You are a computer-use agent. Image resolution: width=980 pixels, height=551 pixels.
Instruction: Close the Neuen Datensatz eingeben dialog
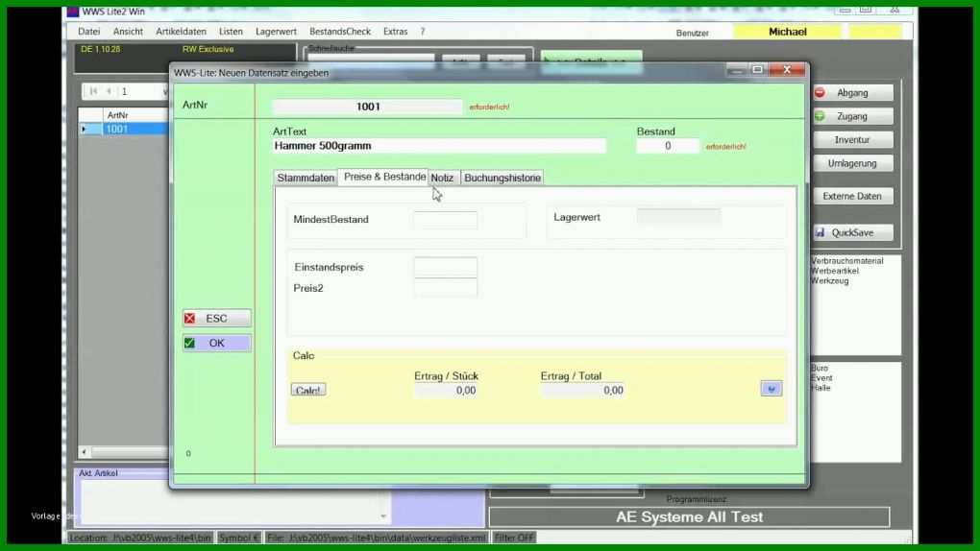pos(787,70)
